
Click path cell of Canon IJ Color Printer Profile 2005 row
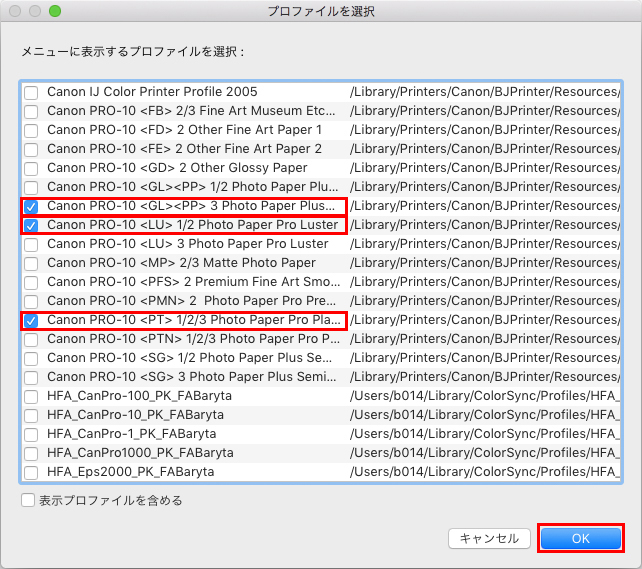coord(485,92)
